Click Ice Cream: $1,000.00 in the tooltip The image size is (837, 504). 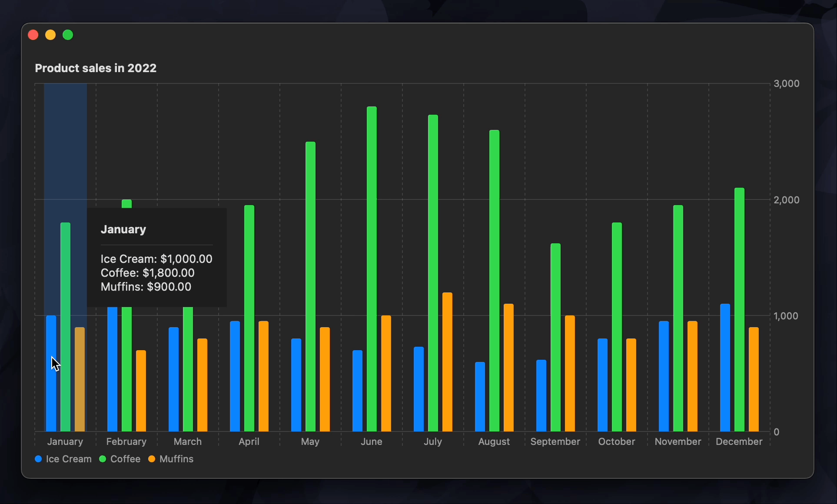156,259
